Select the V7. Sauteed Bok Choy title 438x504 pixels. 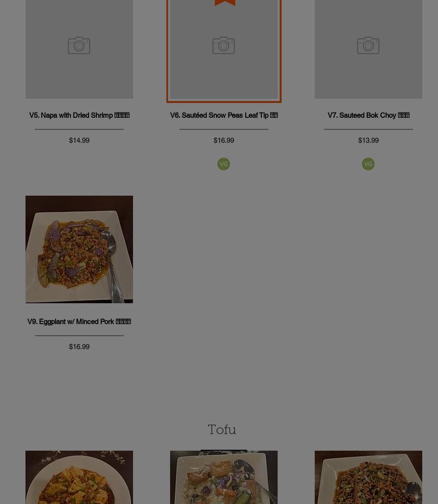tap(368, 115)
